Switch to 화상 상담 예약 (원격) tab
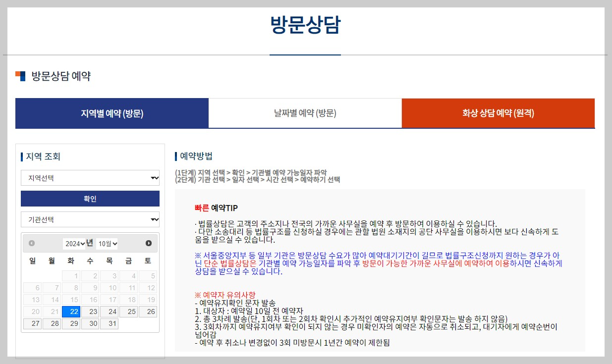Image resolution: width=612 pixels, height=364 pixels. point(499,113)
